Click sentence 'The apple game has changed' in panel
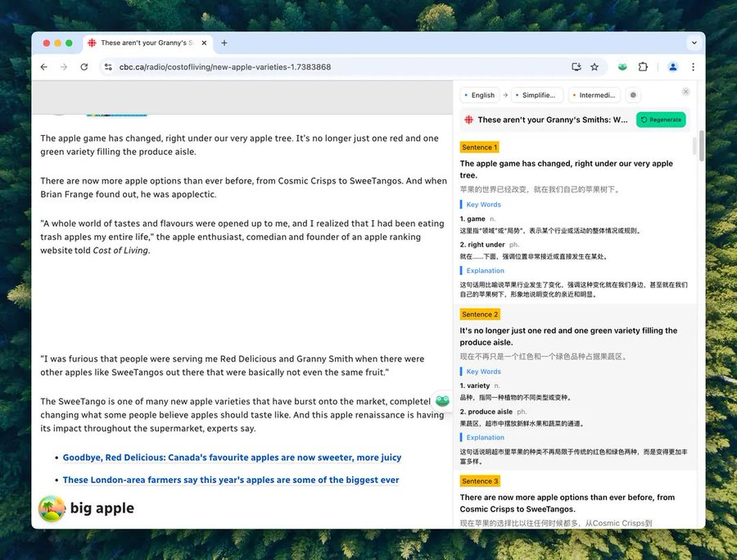Screen dimensions: 737x560 567,169
